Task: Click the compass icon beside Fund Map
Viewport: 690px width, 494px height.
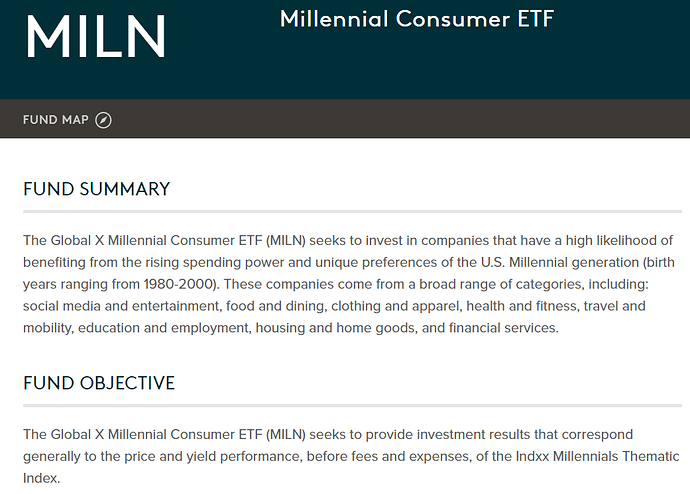Action: click(x=103, y=121)
